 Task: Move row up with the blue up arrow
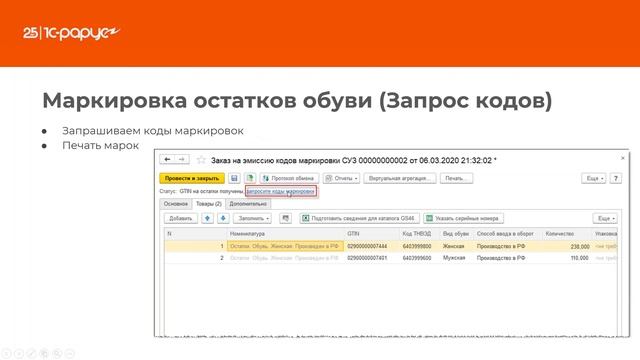point(207,218)
